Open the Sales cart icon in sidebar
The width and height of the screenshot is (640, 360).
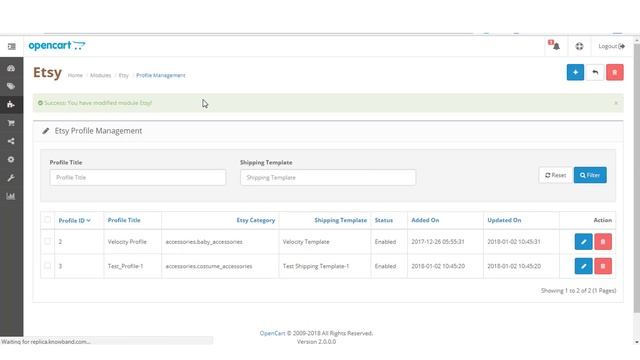click(x=11, y=123)
